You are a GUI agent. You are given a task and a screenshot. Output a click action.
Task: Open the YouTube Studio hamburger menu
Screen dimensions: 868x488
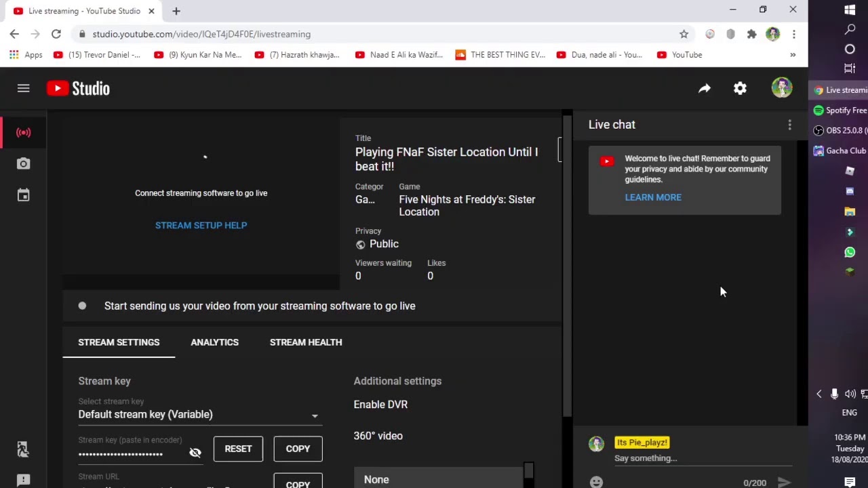[x=23, y=88]
